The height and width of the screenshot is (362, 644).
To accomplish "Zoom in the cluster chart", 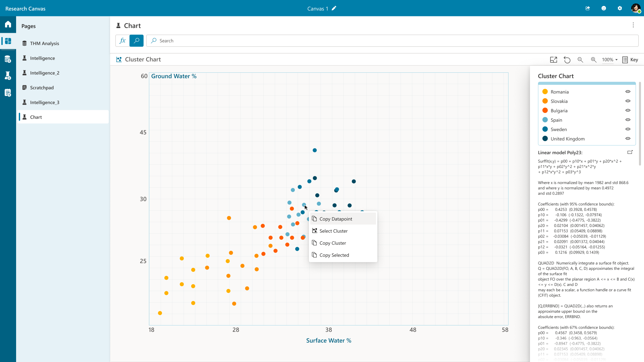I will click(594, 60).
